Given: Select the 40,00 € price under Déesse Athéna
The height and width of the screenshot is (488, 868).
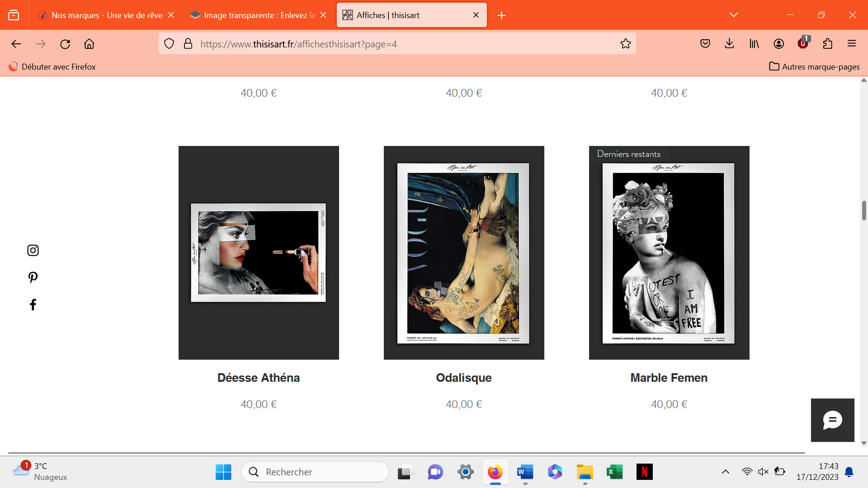Looking at the screenshot, I should pos(259,404).
